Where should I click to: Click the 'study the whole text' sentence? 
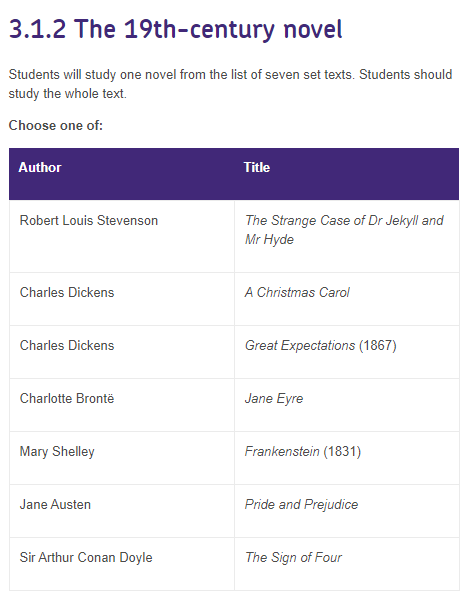pyautogui.click(x=68, y=94)
